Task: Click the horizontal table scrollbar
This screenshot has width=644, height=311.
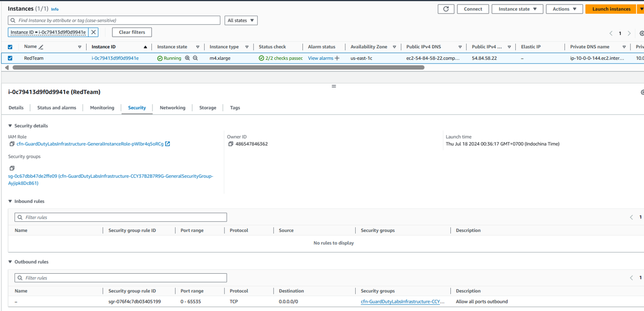Action: pos(218,67)
